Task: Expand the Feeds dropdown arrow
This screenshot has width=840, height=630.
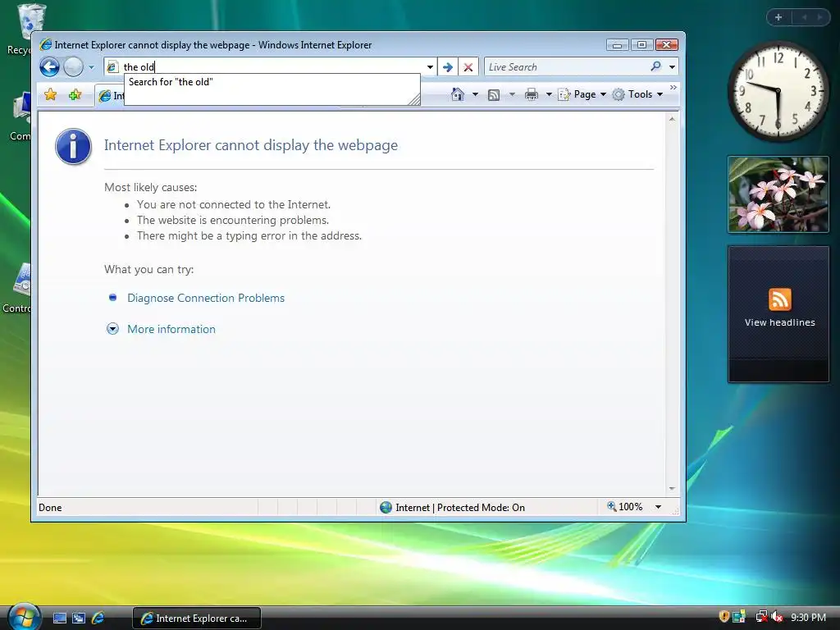Action: point(512,94)
